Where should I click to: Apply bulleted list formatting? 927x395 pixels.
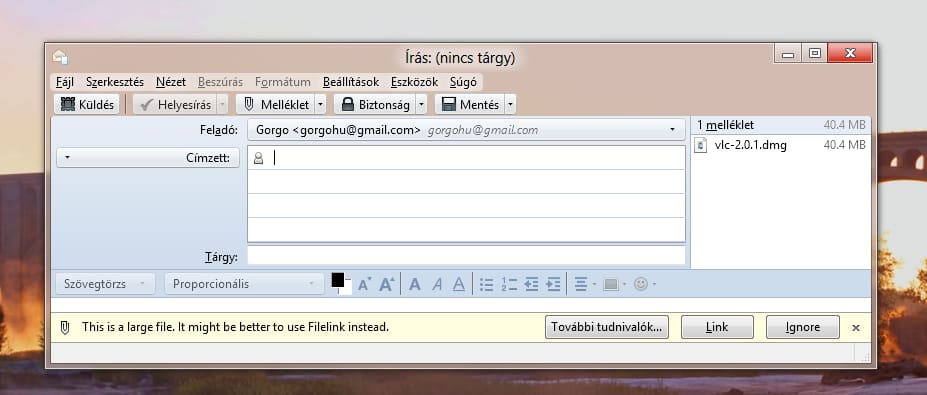pyautogui.click(x=487, y=284)
